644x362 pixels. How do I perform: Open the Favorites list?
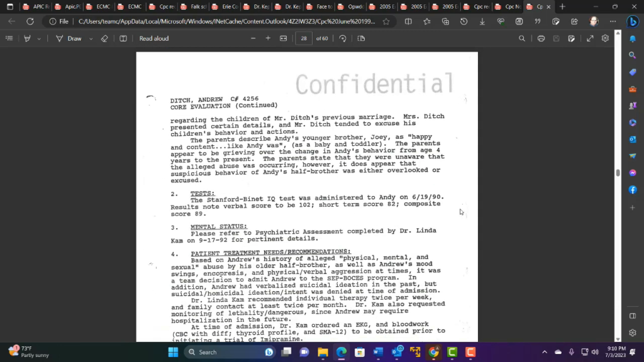tap(427, 21)
